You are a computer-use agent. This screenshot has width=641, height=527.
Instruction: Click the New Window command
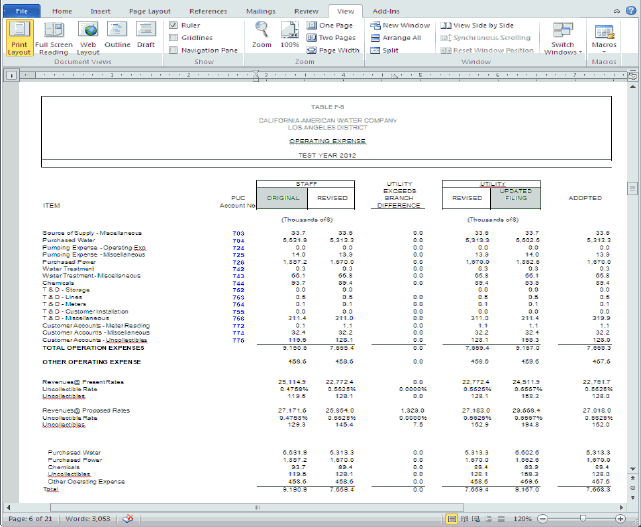pos(400,24)
